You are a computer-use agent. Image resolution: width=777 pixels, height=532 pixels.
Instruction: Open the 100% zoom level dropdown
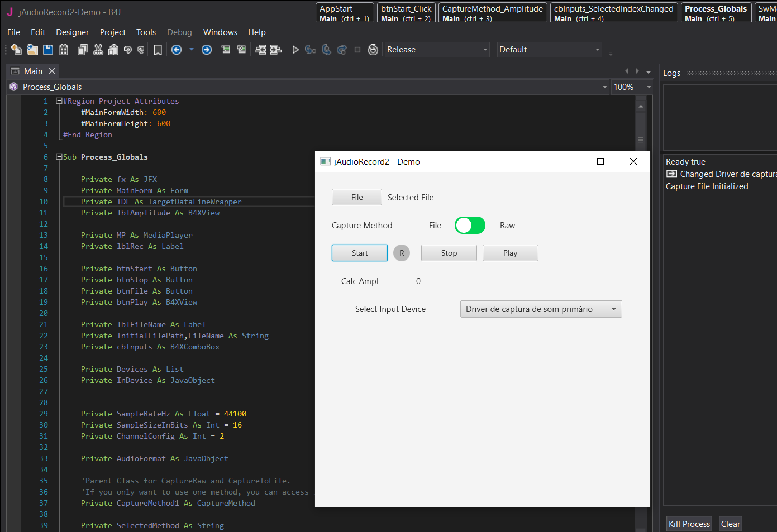pos(632,87)
